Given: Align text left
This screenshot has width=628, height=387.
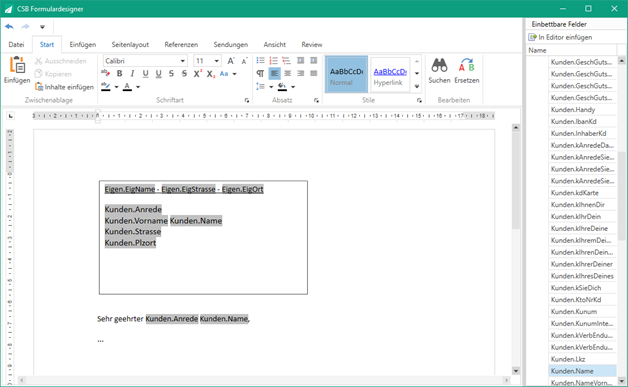Looking at the screenshot, I should click(274, 73).
